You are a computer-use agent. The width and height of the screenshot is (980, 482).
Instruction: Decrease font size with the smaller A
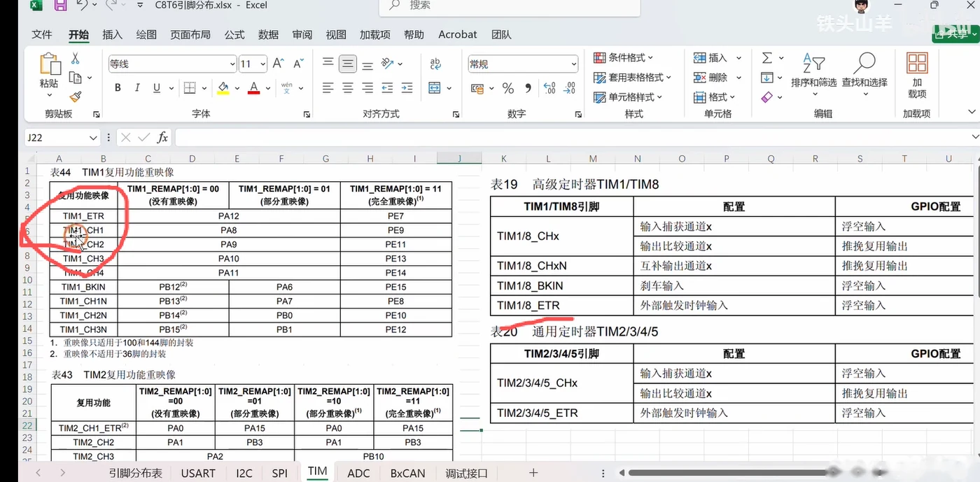tap(298, 64)
